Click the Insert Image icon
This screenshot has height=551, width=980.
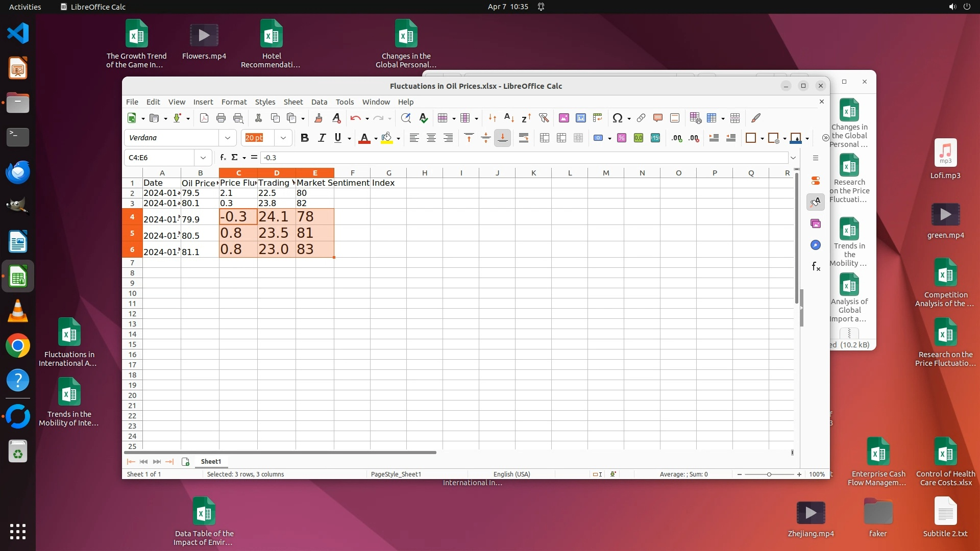(564, 118)
